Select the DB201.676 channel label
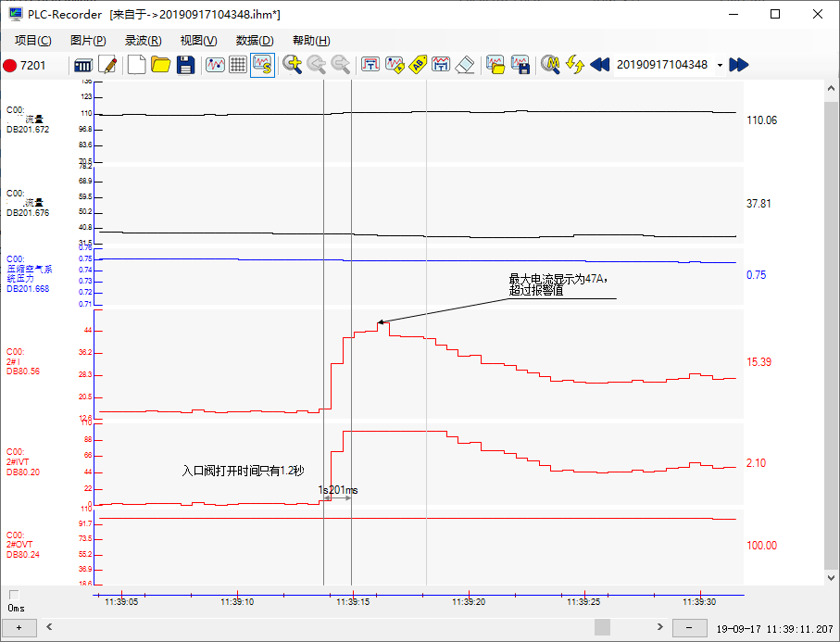The height and width of the screenshot is (642, 840). (28, 203)
